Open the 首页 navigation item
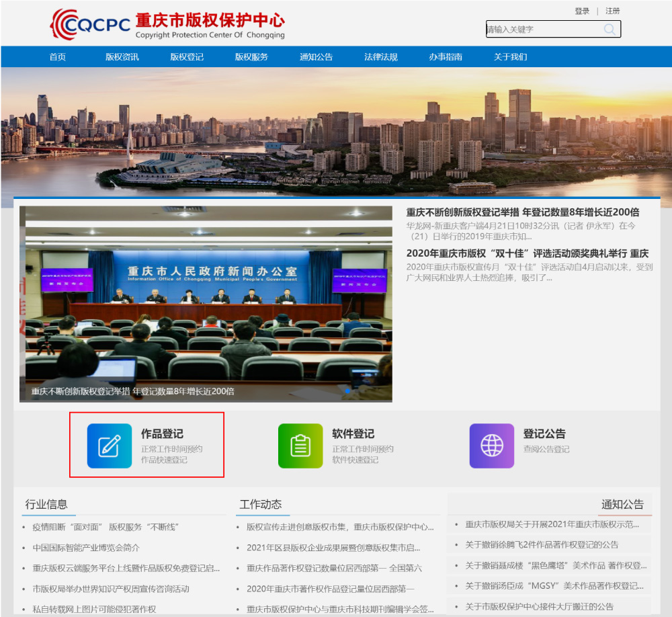 (x=56, y=57)
